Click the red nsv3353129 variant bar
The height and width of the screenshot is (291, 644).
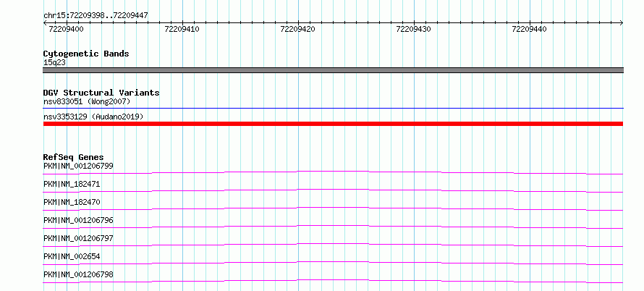coord(333,124)
